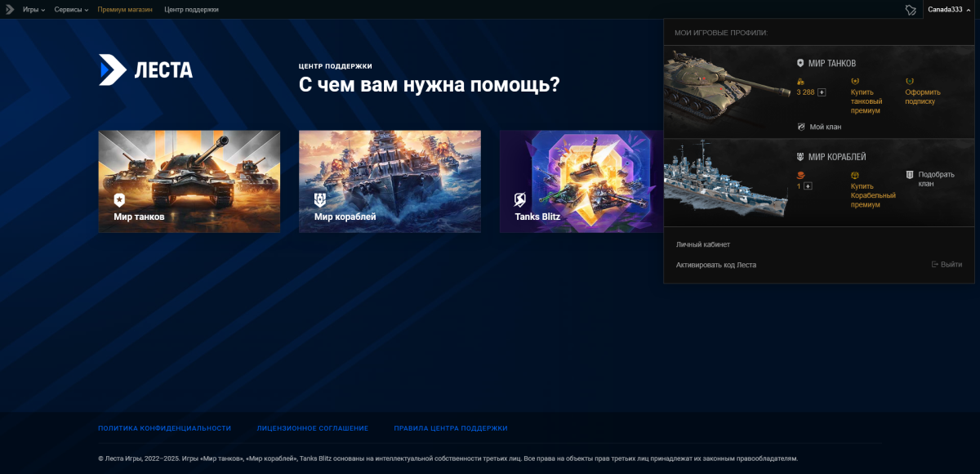Open the Мир танков support card
980x474 pixels.
pyautogui.click(x=189, y=181)
